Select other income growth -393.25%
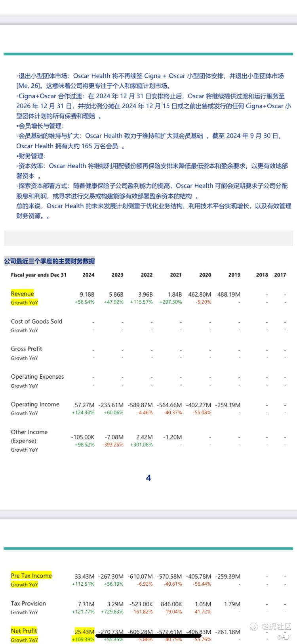The width and height of the screenshot is (297, 644). [113, 445]
